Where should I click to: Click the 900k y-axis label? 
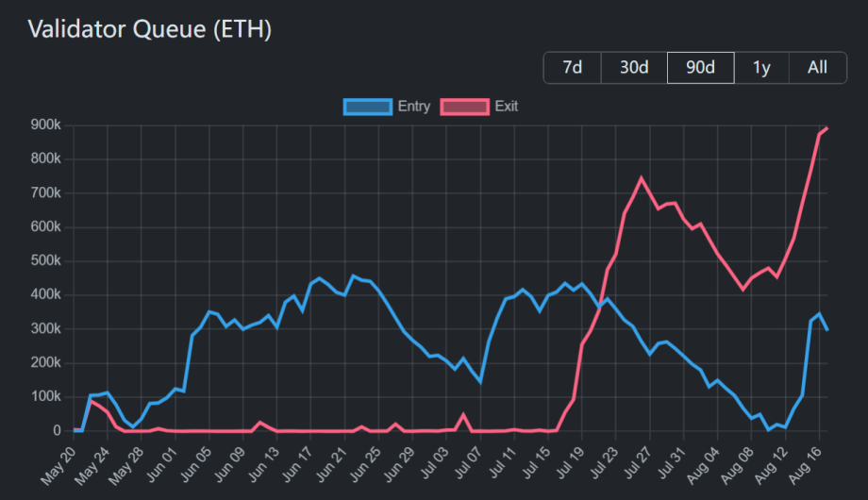[x=46, y=125]
